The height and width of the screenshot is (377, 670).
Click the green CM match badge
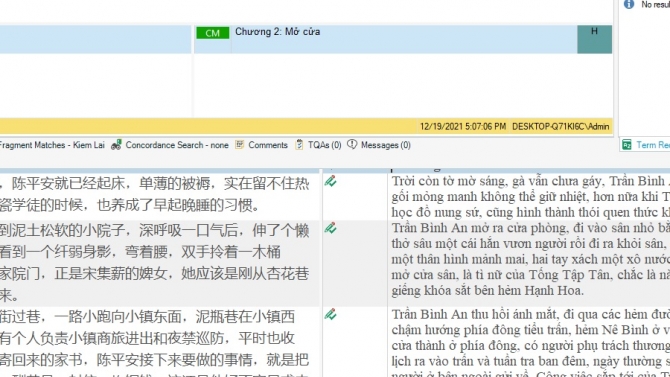click(x=212, y=33)
